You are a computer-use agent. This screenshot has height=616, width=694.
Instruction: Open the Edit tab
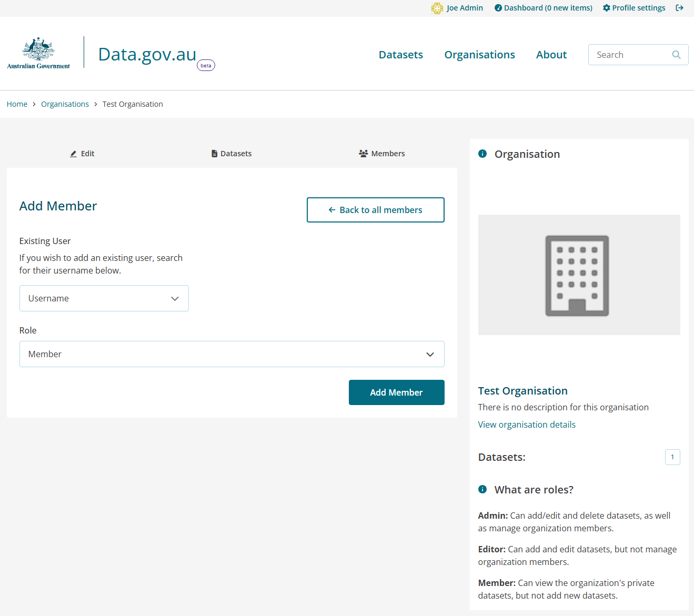point(82,154)
